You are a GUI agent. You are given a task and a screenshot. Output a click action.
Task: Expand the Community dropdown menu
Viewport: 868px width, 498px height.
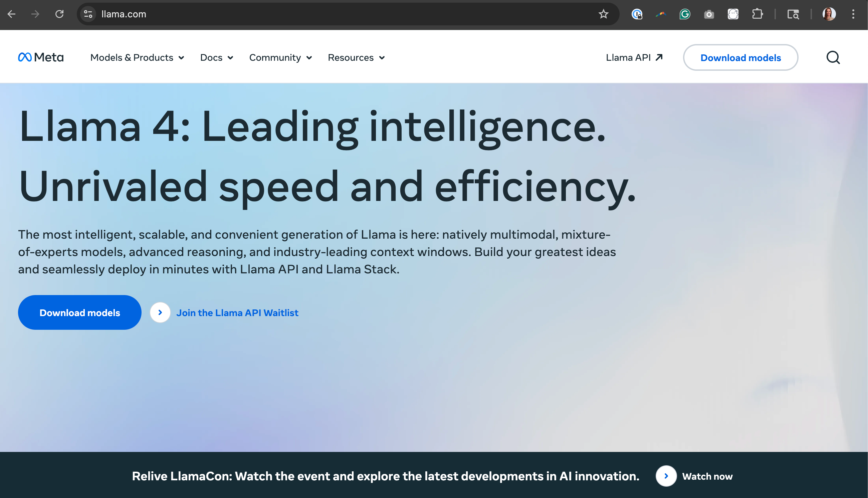point(280,57)
